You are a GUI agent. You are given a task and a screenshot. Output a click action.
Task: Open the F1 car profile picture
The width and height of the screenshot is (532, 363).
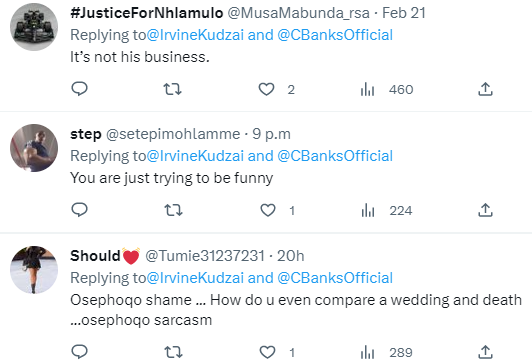[x=34, y=27]
